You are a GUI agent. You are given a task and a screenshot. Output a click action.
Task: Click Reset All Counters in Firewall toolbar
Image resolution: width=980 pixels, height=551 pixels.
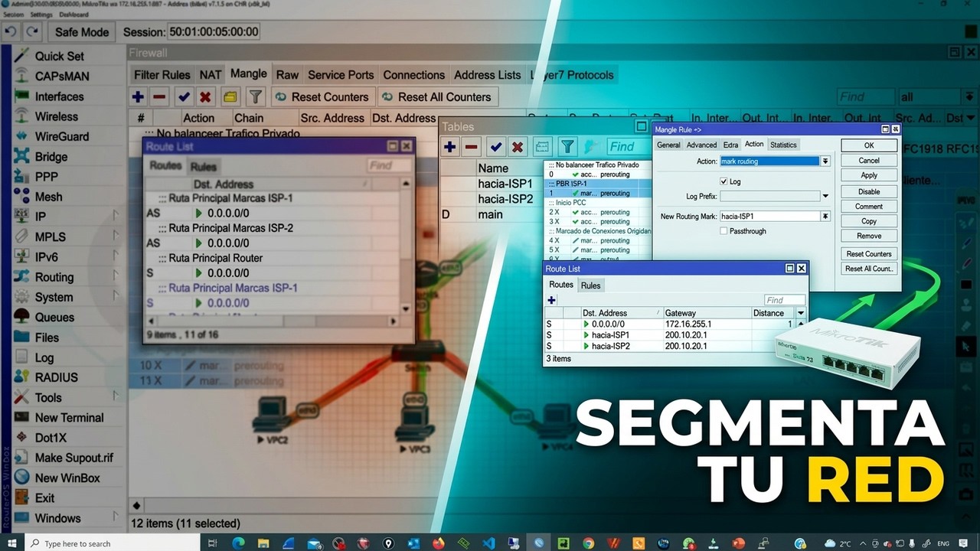[x=436, y=97]
